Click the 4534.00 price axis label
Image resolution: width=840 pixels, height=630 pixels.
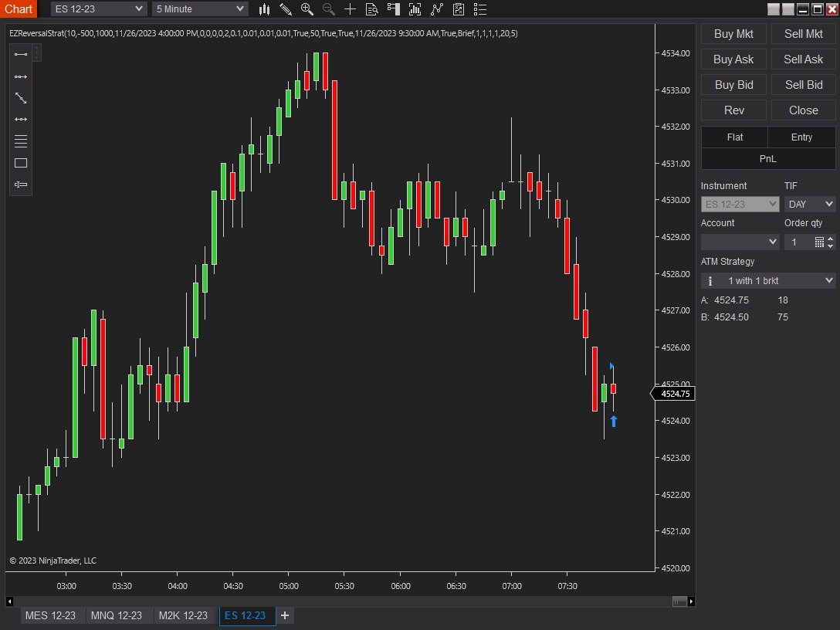click(x=675, y=53)
